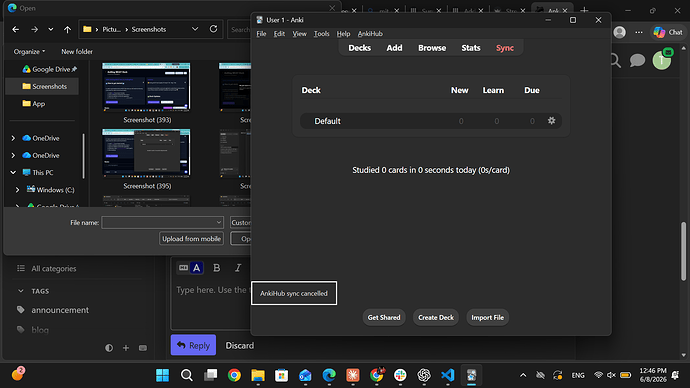Screen dimensions: 690x388
Task: Open the View menu in Anki
Action: (x=299, y=34)
